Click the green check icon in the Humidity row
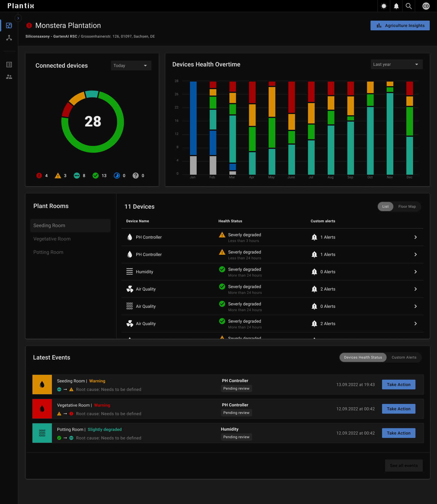This screenshot has height=504, width=437. [222, 269]
